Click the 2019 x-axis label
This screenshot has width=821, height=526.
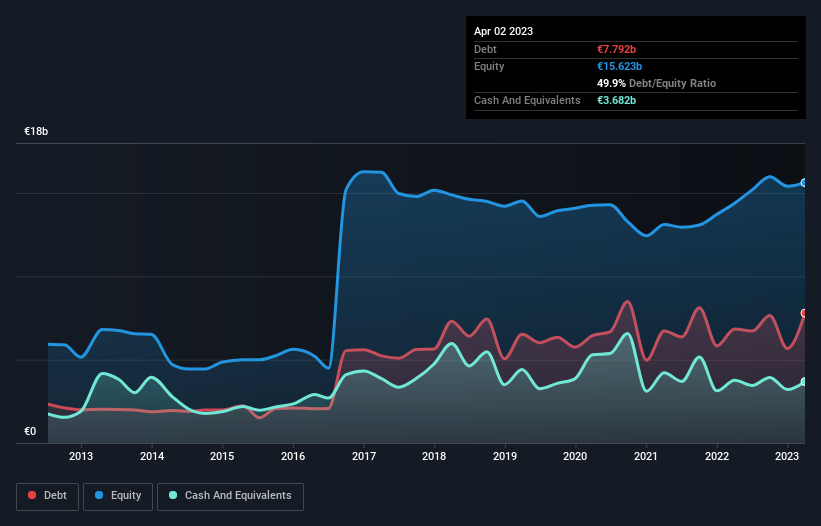coord(505,456)
